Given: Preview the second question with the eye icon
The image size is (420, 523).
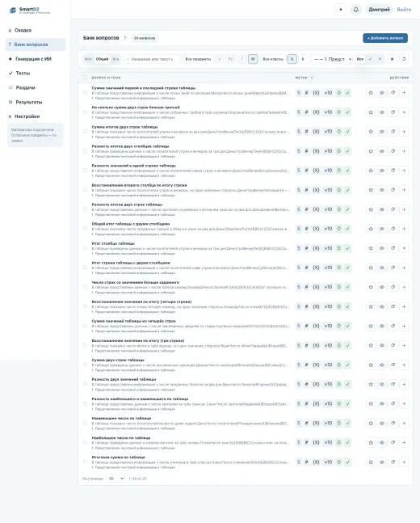Looking at the screenshot, I should click(x=382, y=112).
